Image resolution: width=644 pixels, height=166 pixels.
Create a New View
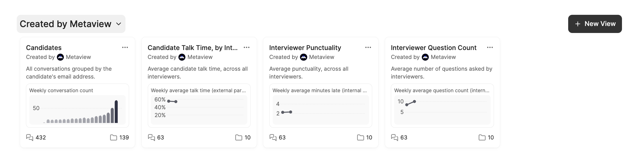click(595, 24)
